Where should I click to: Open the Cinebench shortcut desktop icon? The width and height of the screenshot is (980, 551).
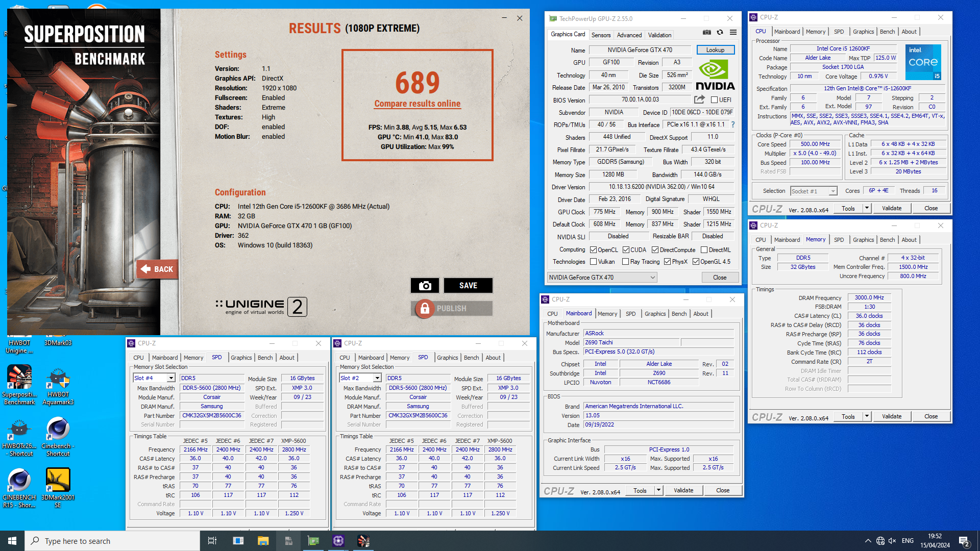(x=58, y=436)
